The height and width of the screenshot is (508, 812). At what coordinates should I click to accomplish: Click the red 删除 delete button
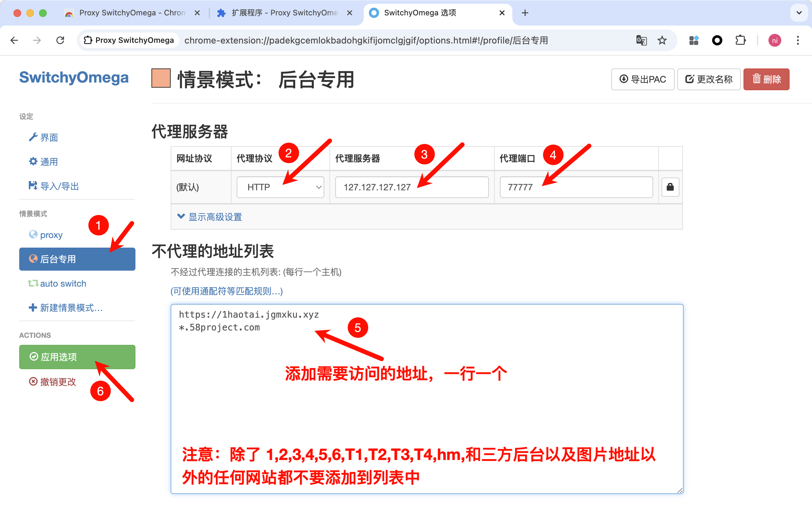click(x=766, y=79)
